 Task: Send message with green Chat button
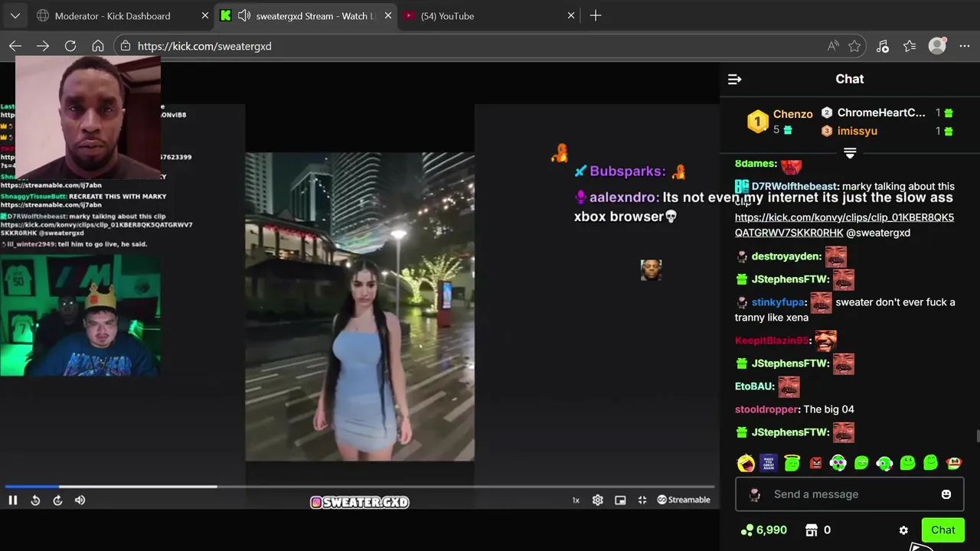[942, 530]
